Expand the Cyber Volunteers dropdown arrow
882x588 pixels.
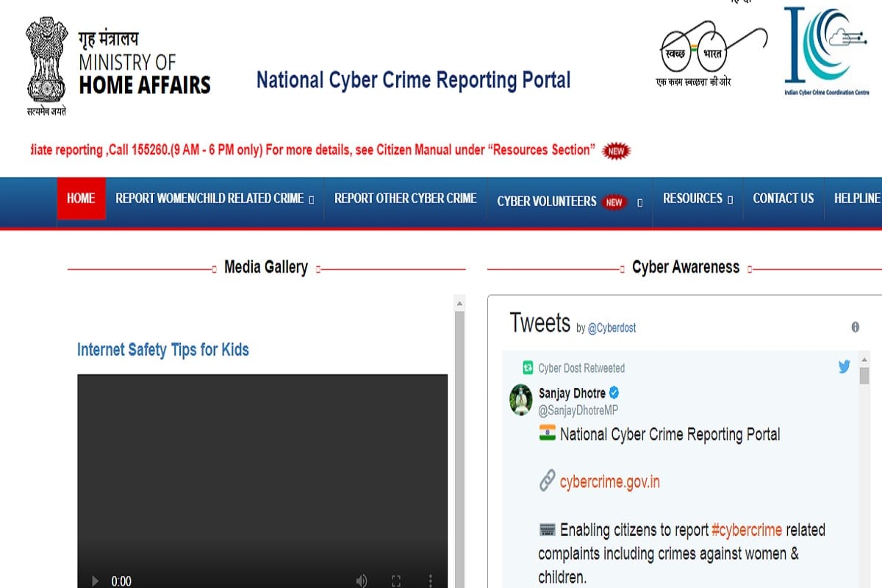(x=640, y=203)
